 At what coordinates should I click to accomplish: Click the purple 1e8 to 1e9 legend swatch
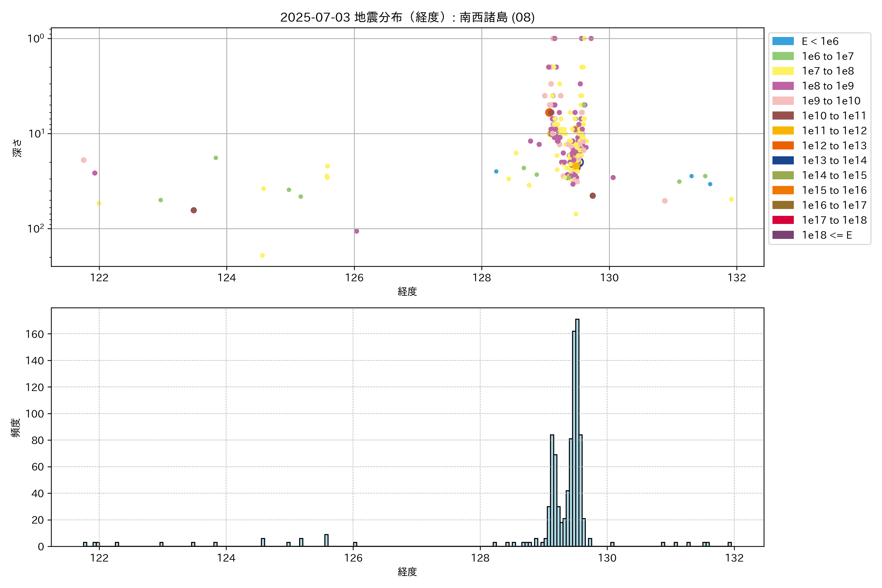pos(783,86)
